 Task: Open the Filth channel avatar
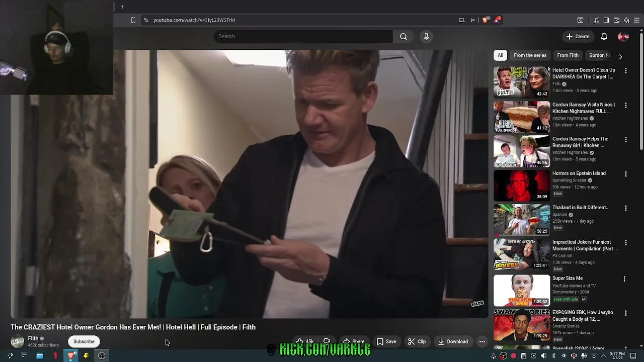18,341
